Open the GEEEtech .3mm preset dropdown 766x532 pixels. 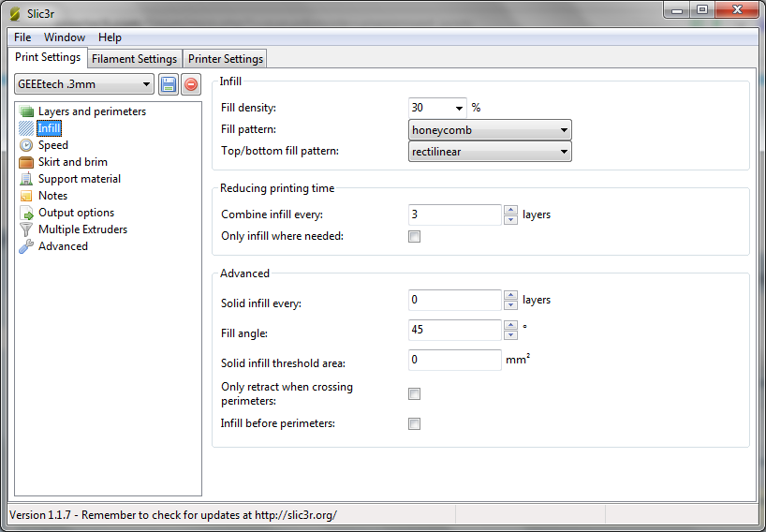pos(84,84)
